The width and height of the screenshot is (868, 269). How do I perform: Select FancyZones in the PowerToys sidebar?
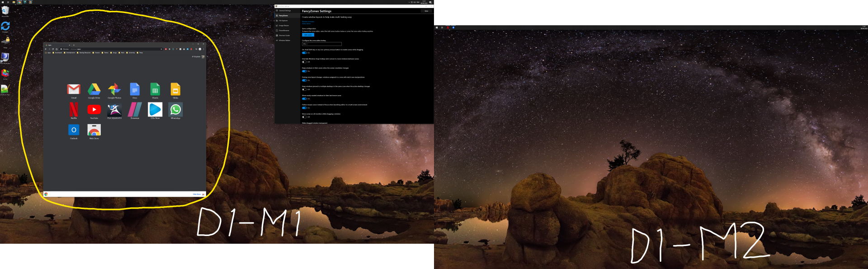pos(288,15)
